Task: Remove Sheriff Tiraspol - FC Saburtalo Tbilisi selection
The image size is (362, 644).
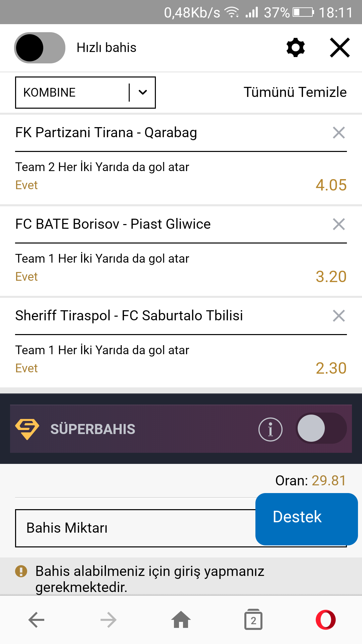Action: (x=339, y=316)
